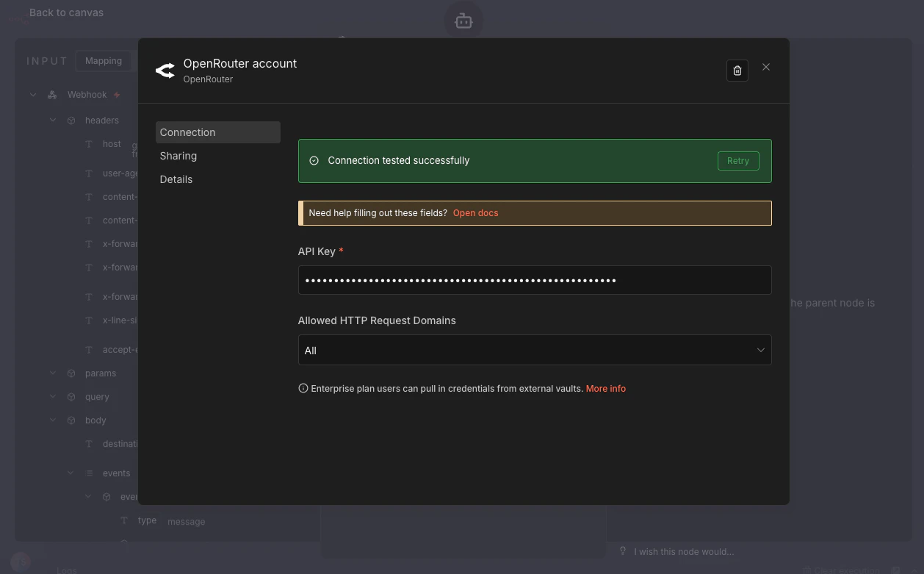Viewport: 924px width, 574px height.
Task: Click the robot AI agent icon at top
Action: [x=463, y=21]
